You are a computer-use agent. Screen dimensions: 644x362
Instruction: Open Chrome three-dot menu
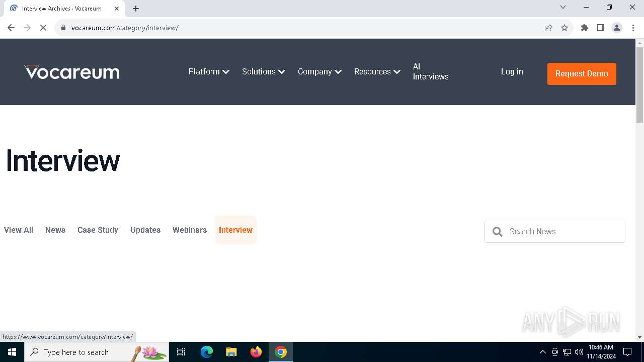click(633, 28)
